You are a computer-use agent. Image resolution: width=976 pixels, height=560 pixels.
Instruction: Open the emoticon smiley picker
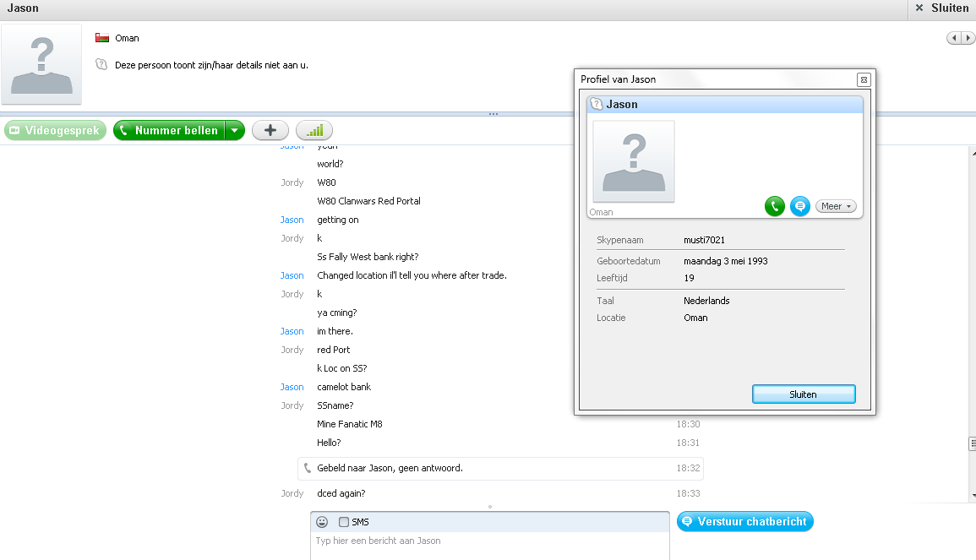[322, 522]
